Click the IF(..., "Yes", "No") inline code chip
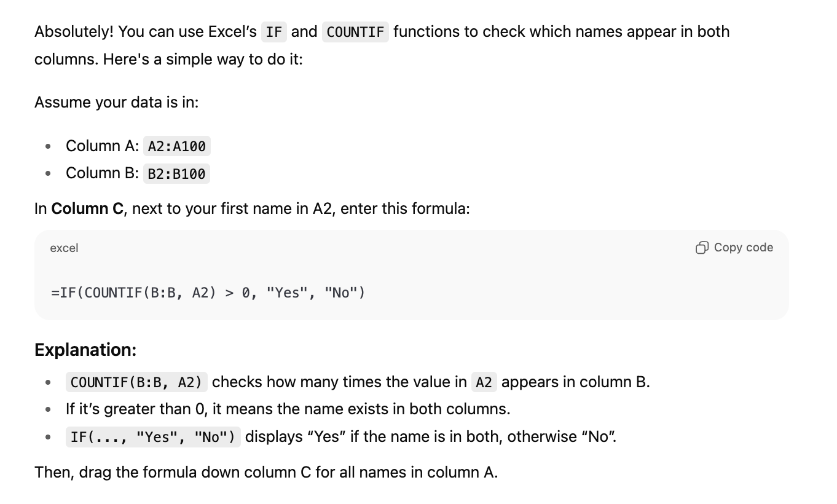Image resolution: width=837 pixels, height=504 pixels. 153,437
